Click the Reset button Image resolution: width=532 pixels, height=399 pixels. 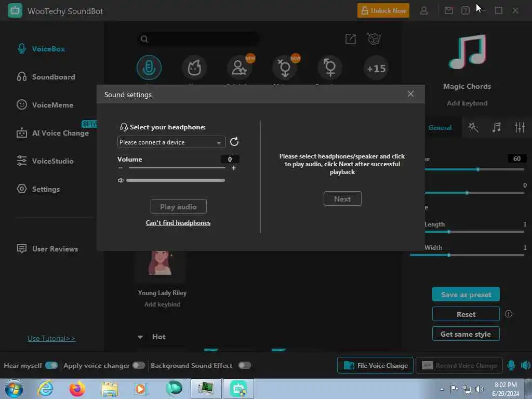pyautogui.click(x=466, y=314)
